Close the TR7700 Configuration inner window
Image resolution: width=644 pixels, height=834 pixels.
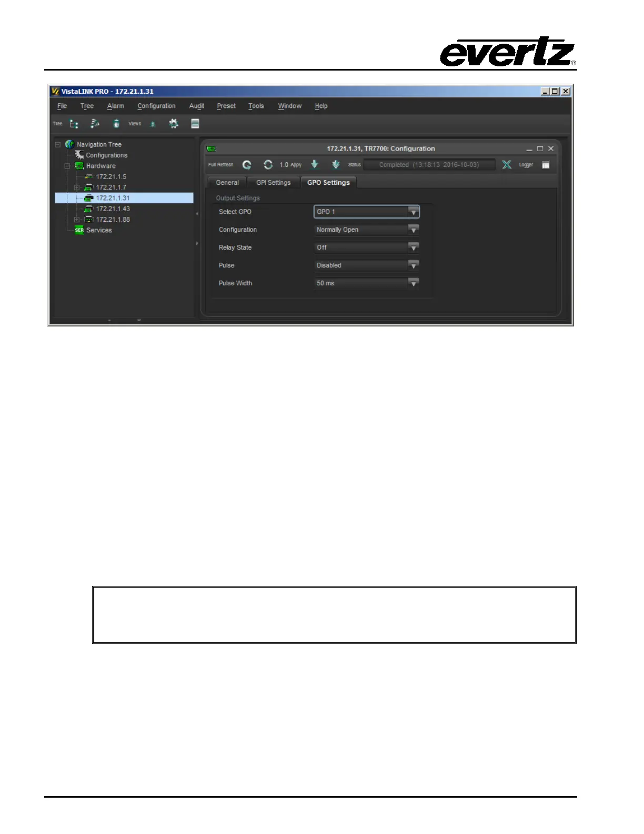coord(551,149)
